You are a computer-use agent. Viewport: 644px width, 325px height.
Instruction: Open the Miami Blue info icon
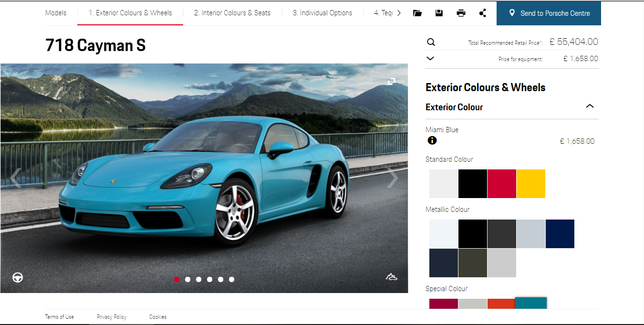tap(432, 140)
